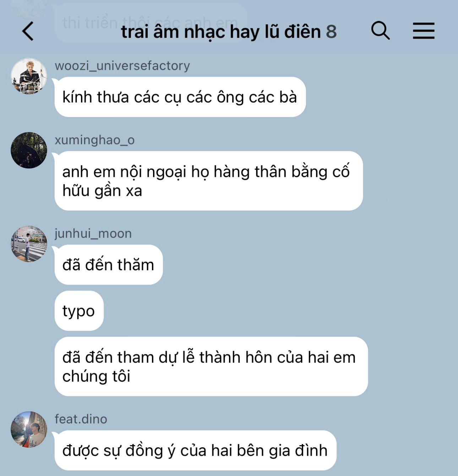The image size is (458, 476).
Task: Select message 'đã đến tham dự lễ thành hôn'
Action: tap(211, 366)
